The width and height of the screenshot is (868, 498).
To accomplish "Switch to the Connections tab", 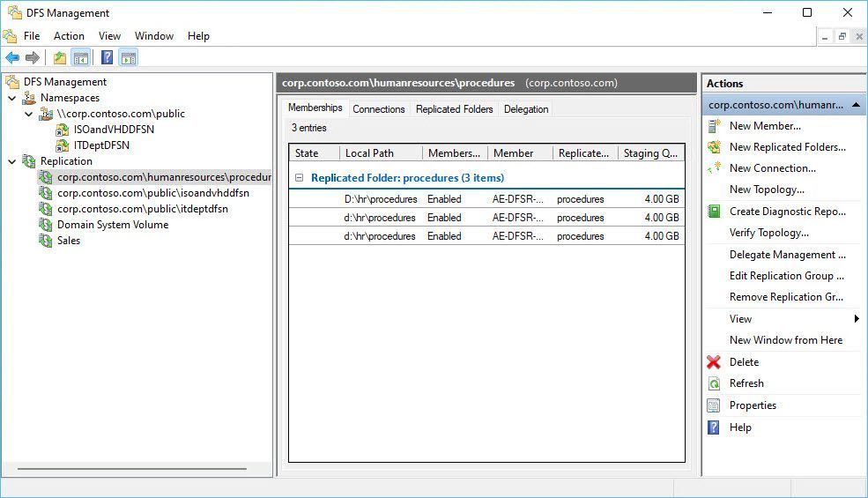I will [x=379, y=109].
